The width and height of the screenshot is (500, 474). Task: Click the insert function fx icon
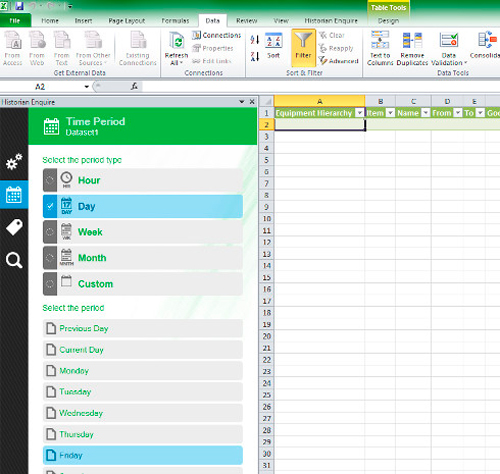134,87
